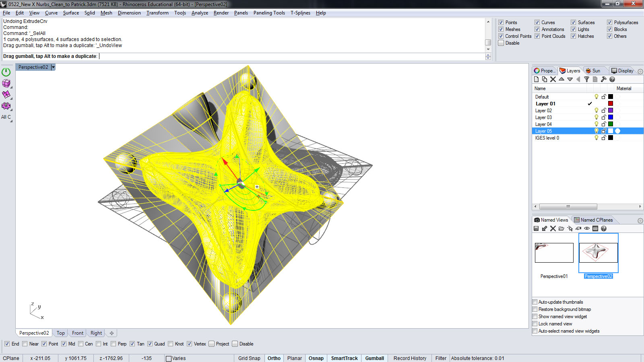644x362 pixels.
Task: Click the pink gear icon in the left sidebar
Action: pyautogui.click(x=6, y=106)
